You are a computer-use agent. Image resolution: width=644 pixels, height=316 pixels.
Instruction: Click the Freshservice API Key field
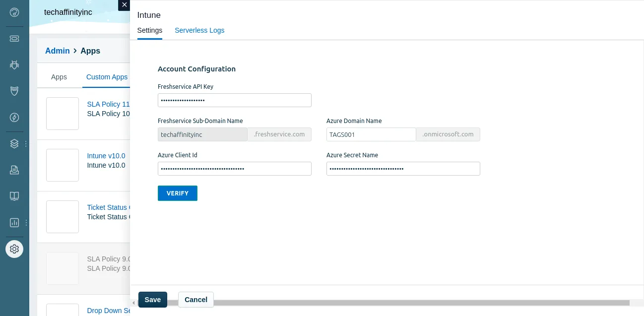pyautogui.click(x=235, y=100)
